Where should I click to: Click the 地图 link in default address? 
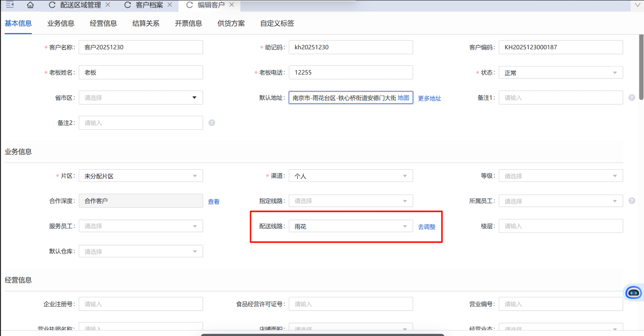[403, 98]
